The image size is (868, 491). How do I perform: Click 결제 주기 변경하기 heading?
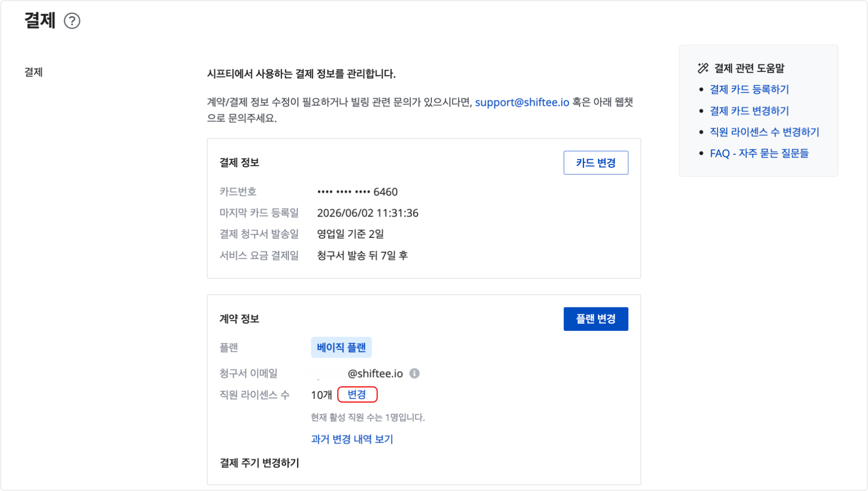[259, 463]
